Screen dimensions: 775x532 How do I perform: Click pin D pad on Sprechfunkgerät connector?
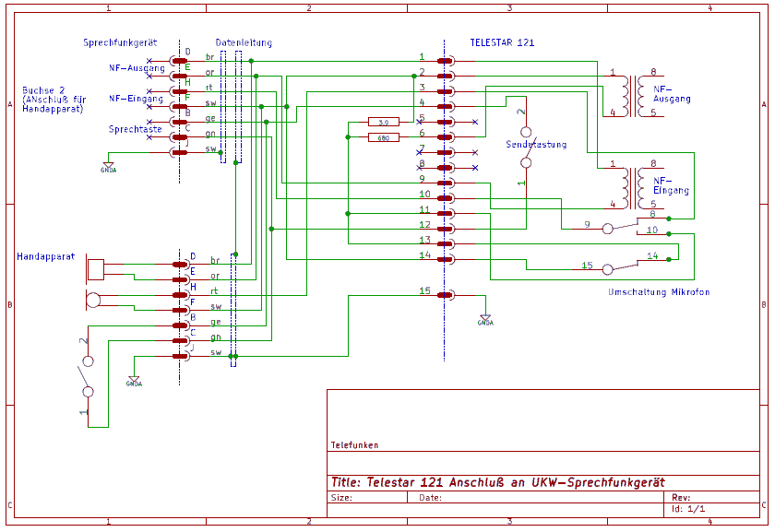[x=179, y=61]
